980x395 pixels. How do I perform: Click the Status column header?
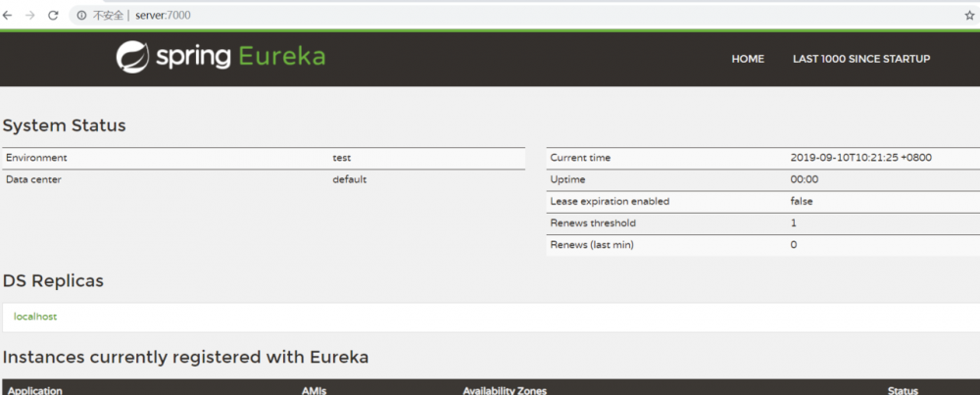pyautogui.click(x=903, y=391)
